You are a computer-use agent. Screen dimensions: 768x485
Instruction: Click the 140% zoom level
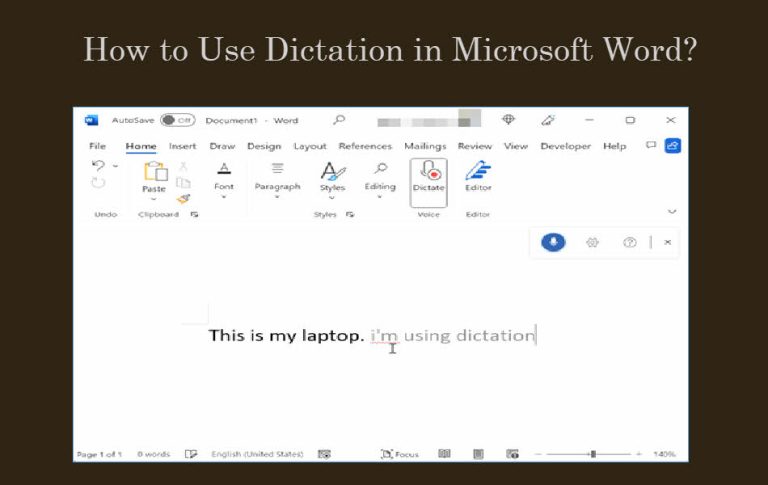(x=665, y=454)
